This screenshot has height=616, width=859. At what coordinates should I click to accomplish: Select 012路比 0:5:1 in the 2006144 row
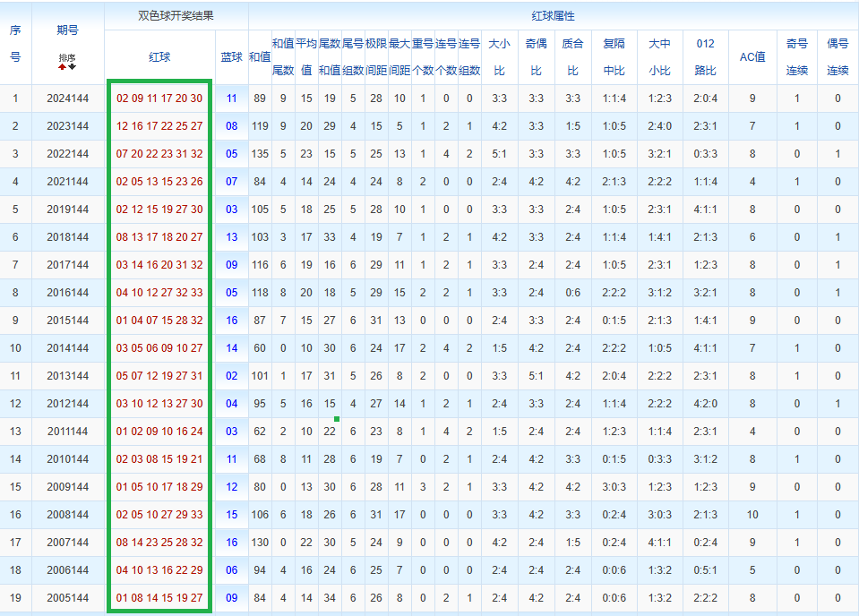705,570
